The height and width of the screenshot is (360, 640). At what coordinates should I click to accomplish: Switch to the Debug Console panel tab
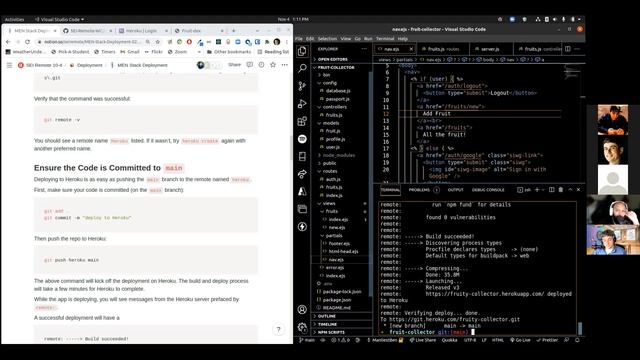[x=488, y=190]
